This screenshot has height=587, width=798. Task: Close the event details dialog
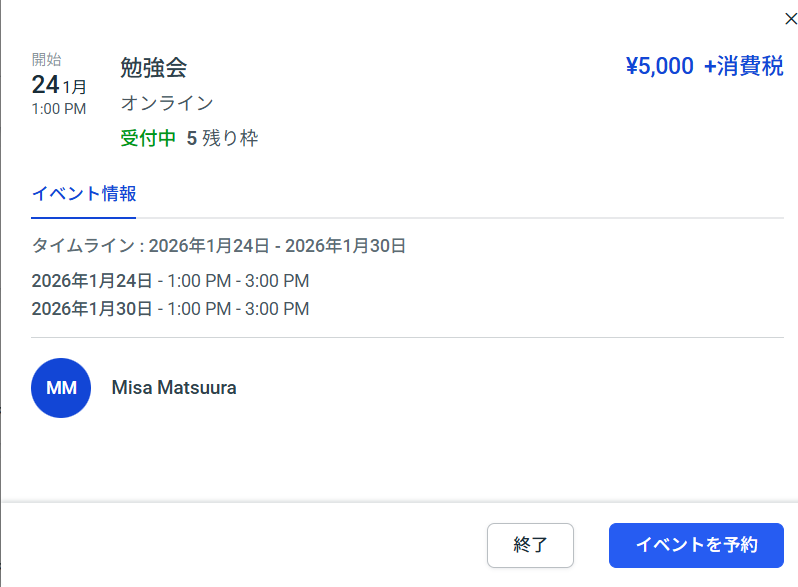tap(790, 18)
